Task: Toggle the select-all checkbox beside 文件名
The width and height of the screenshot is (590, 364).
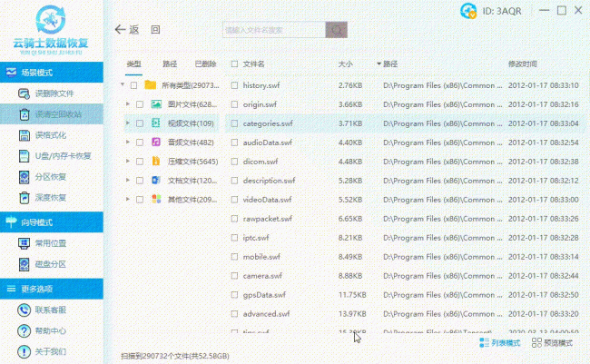Action: 234,64
